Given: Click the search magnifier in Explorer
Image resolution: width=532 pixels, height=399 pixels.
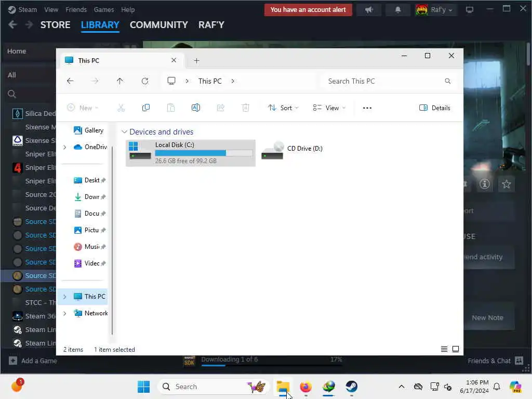Looking at the screenshot, I should coord(447,81).
